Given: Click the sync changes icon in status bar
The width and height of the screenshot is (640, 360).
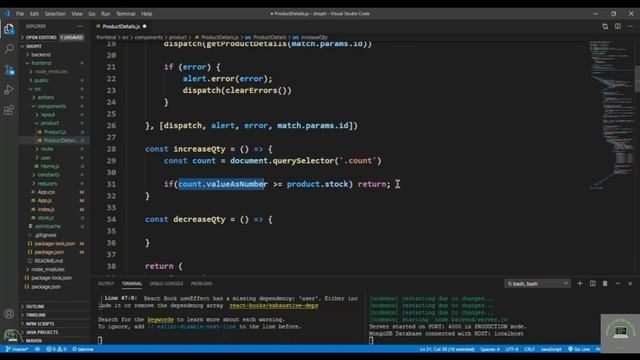Looking at the screenshot, I should [37, 349].
